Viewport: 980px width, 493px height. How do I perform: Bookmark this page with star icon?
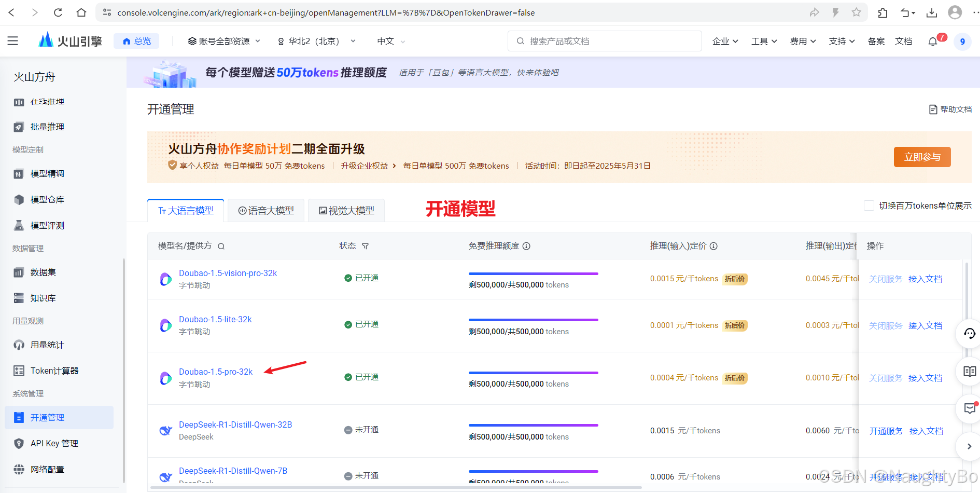click(856, 12)
